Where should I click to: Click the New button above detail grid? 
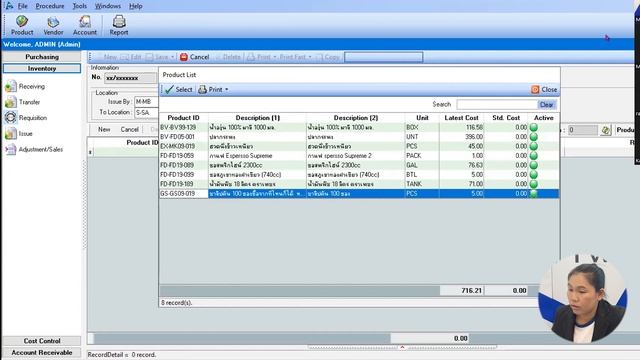click(x=104, y=129)
